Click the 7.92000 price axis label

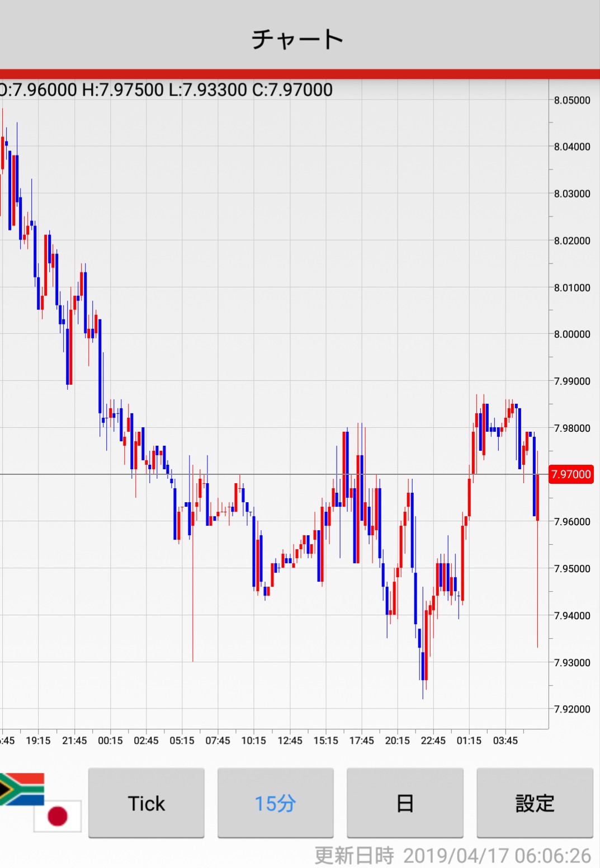click(572, 709)
